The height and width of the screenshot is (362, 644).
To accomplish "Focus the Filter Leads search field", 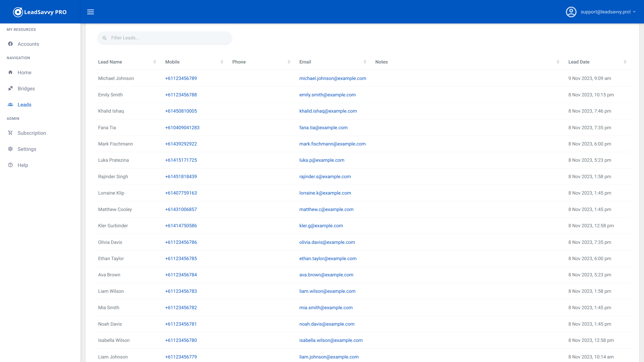I will click(x=165, y=38).
